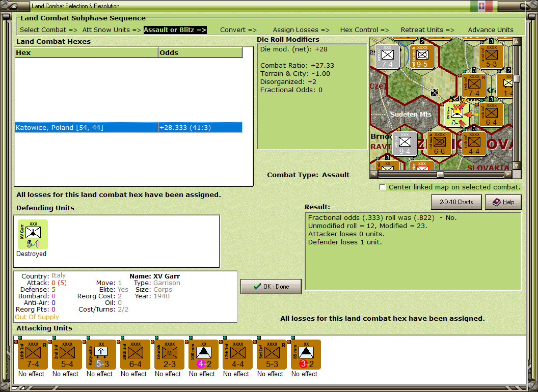Click the 4-4 unit on the map
This screenshot has height=392, width=538.
tap(474, 144)
